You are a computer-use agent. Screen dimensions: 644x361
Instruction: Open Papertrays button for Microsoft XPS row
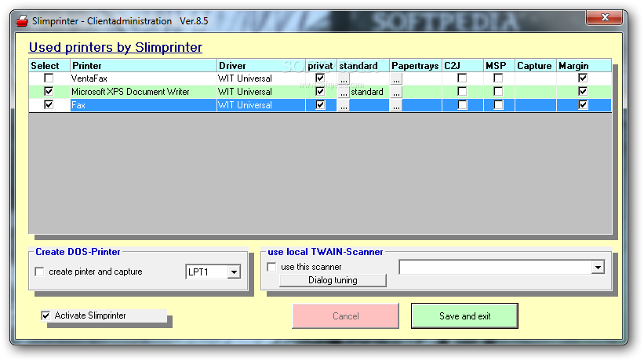click(x=396, y=92)
